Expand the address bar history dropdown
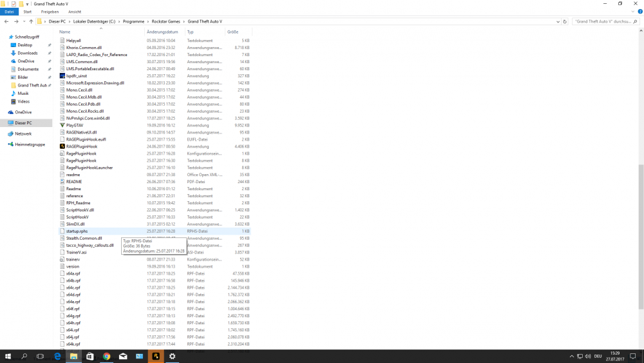644x363 pixels. [x=558, y=21]
